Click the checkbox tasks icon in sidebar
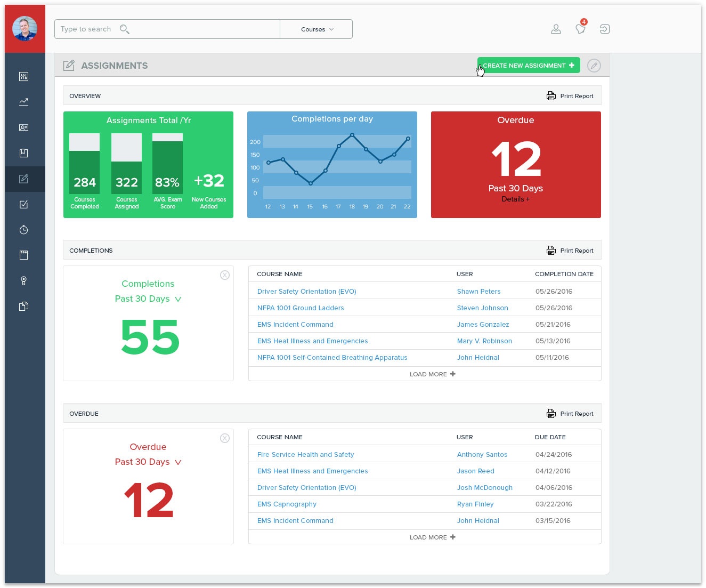Image resolution: width=706 pixels, height=588 pixels. [x=23, y=204]
